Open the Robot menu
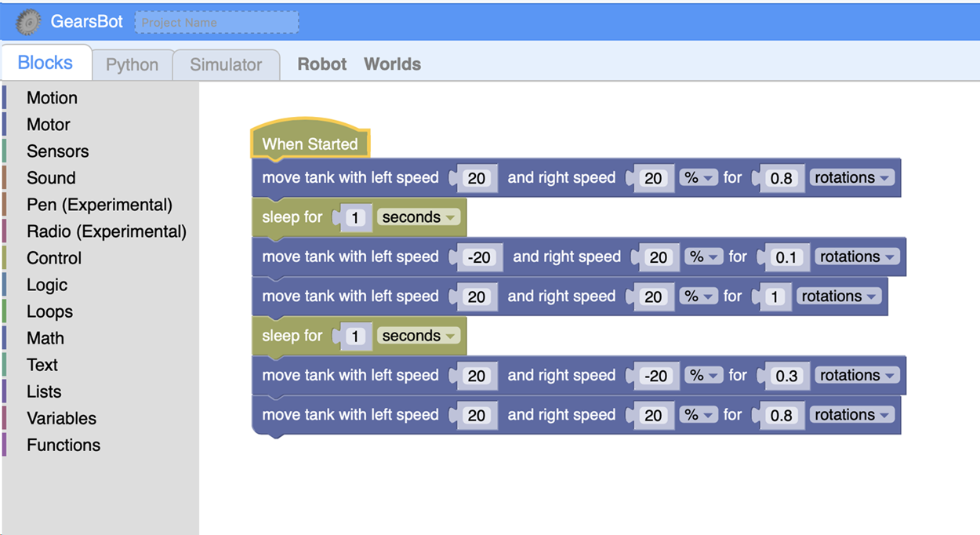980x535 pixels. coord(321,64)
